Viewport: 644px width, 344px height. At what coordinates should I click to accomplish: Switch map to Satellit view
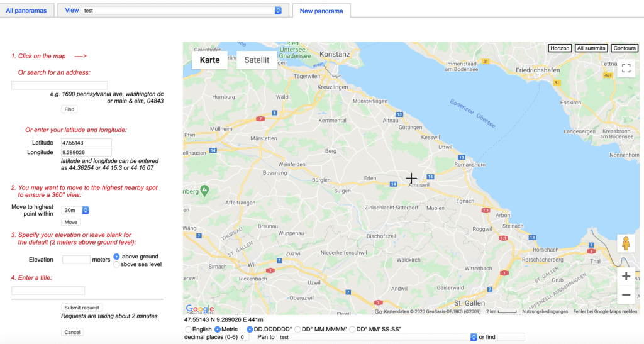(x=257, y=60)
